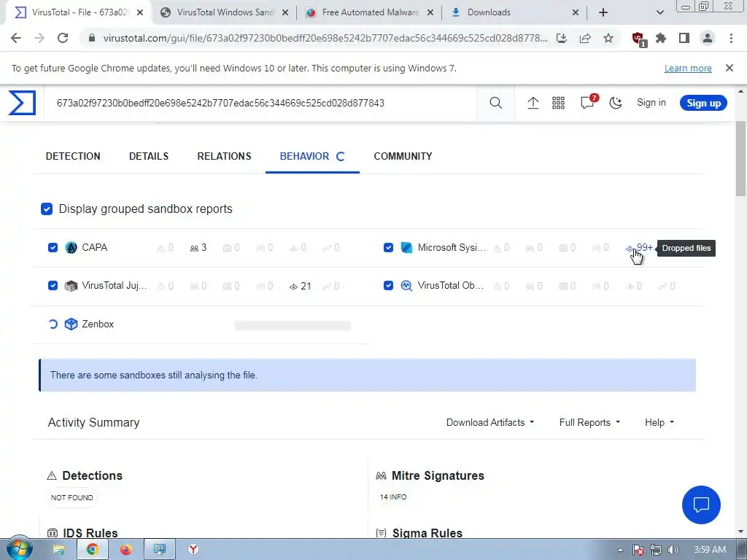Click the VirusTotal Jujubox logo icon
Viewport: 747px width, 560px height.
[71, 286]
